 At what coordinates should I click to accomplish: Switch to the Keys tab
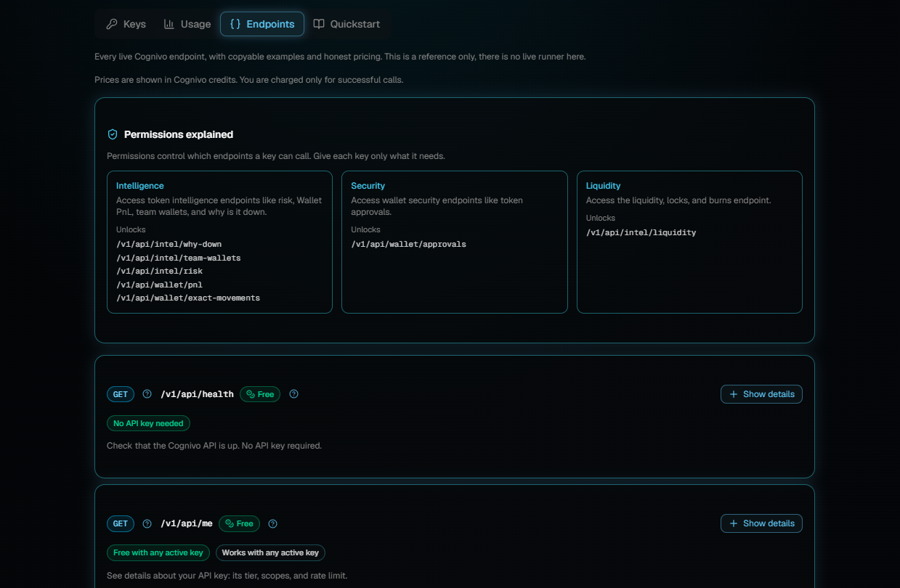126,24
